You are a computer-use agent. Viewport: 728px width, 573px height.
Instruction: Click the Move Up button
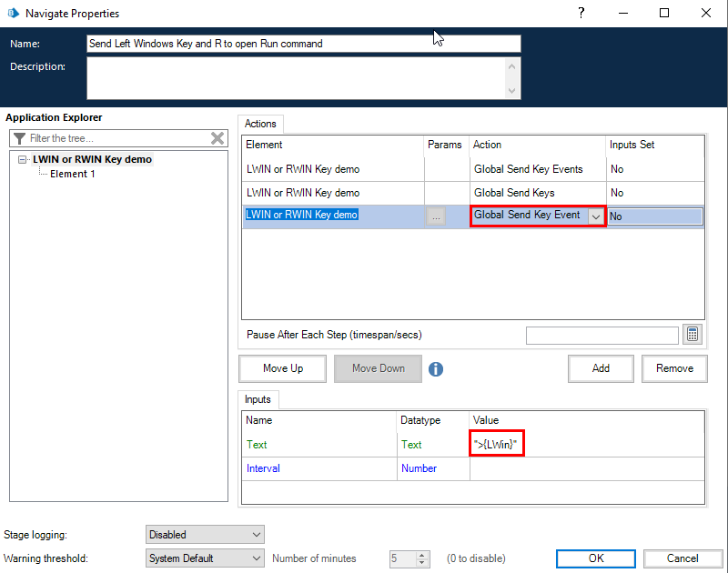coord(283,368)
